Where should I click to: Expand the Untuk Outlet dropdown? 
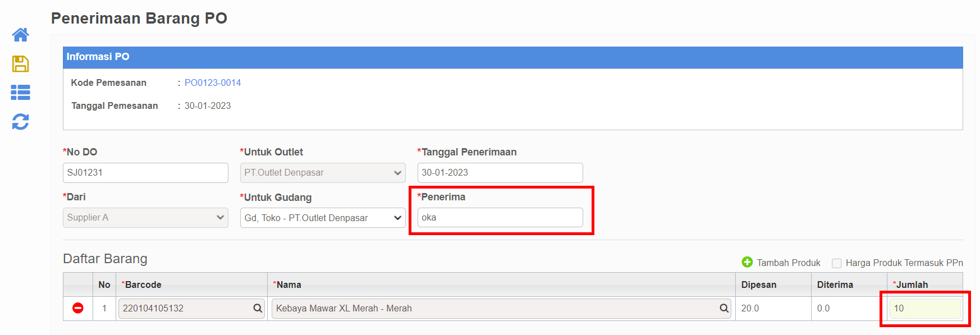click(x=323, y=173)
